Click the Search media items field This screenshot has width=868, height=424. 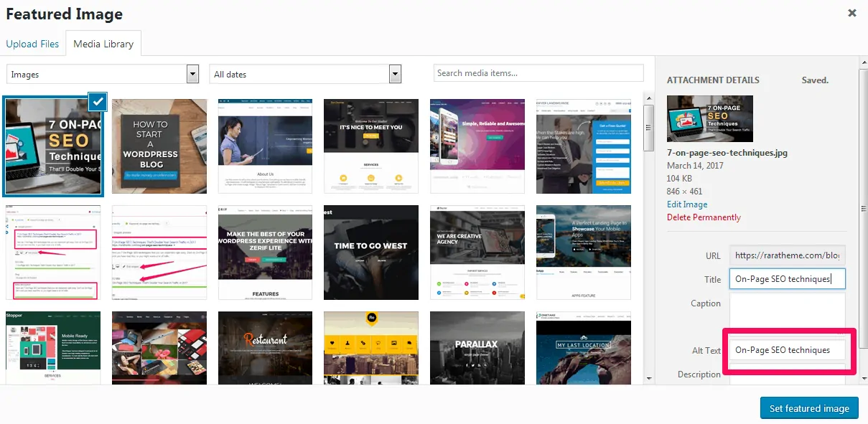tap(538, 73)
